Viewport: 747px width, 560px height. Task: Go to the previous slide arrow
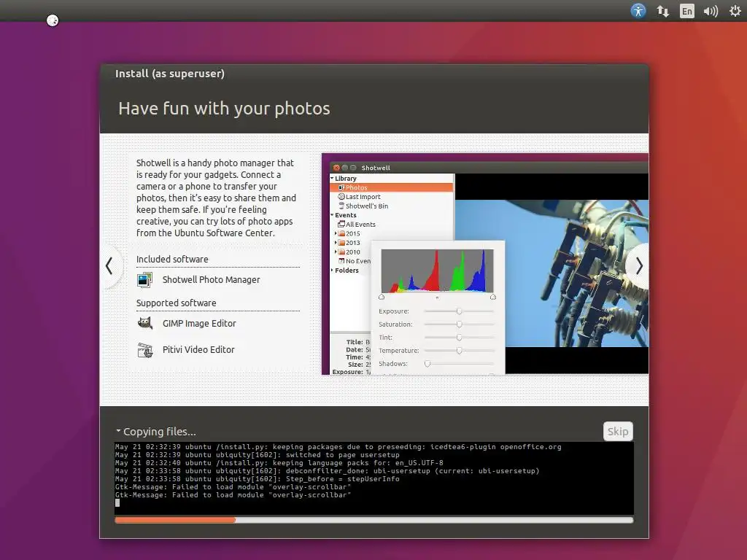(109, 265)
